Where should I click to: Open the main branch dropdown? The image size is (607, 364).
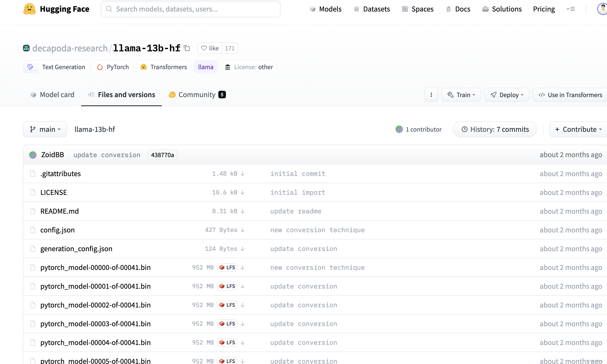(45, 129)
